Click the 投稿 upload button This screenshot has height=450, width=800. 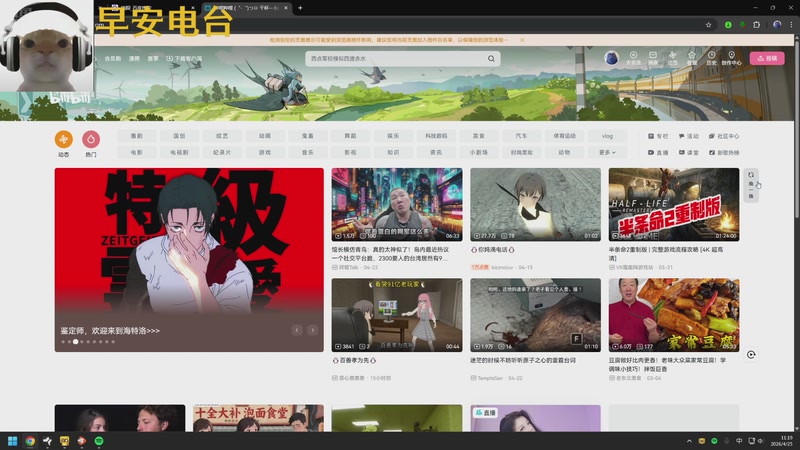[767, 58]
